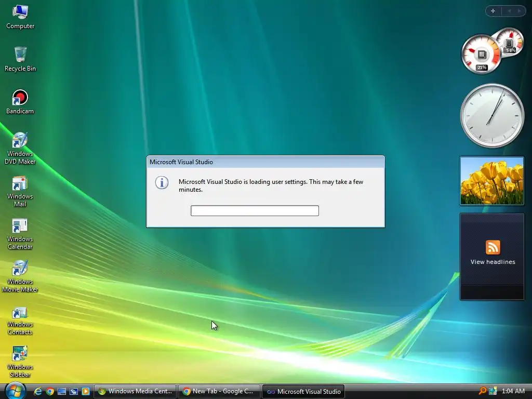Click the Microsoft Visual Studio dialog title bar
The width and height of the screenshot is (532, 399).
click(x=265, y=162)
